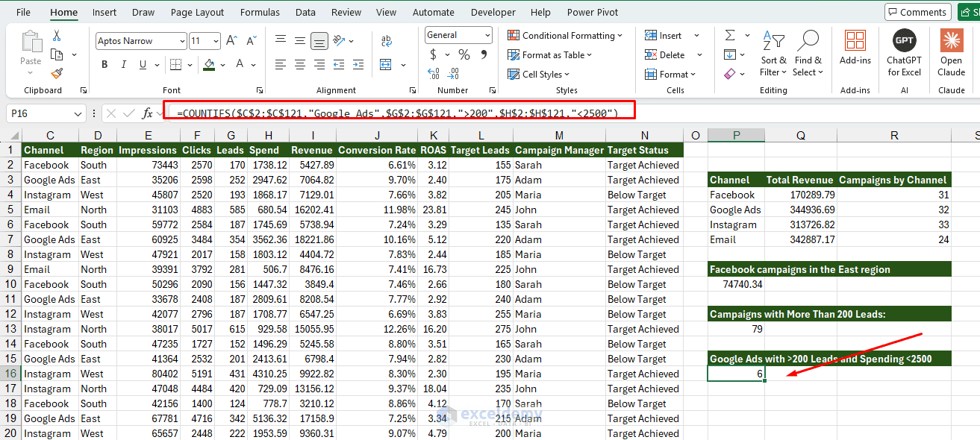Toggle Middle Align in Alignment group
The width and height of the screenshot is (980, 440).
click(x=299, y=41)
